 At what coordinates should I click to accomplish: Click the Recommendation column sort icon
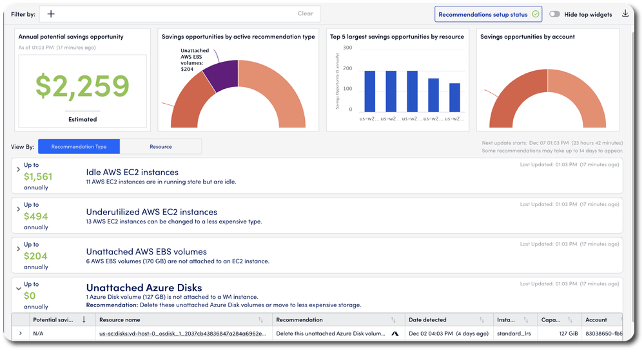point(393,319)
